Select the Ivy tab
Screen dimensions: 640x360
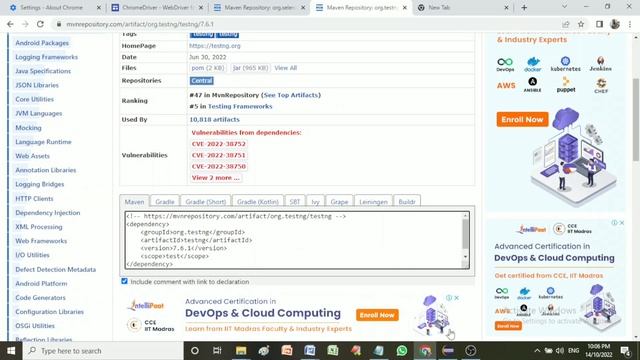(315, 202)
